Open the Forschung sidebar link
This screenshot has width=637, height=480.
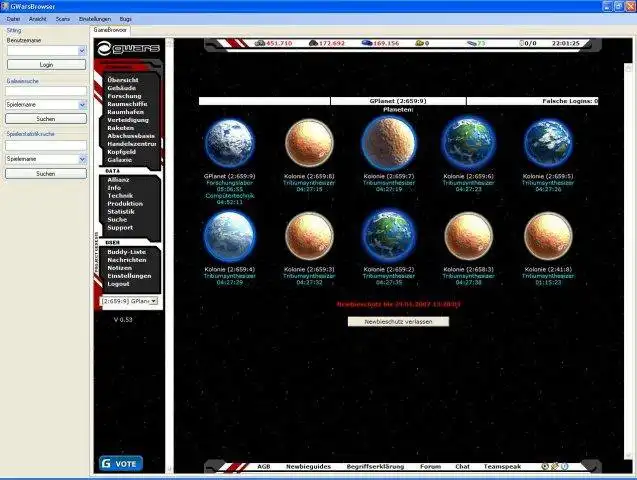point(124,96)
